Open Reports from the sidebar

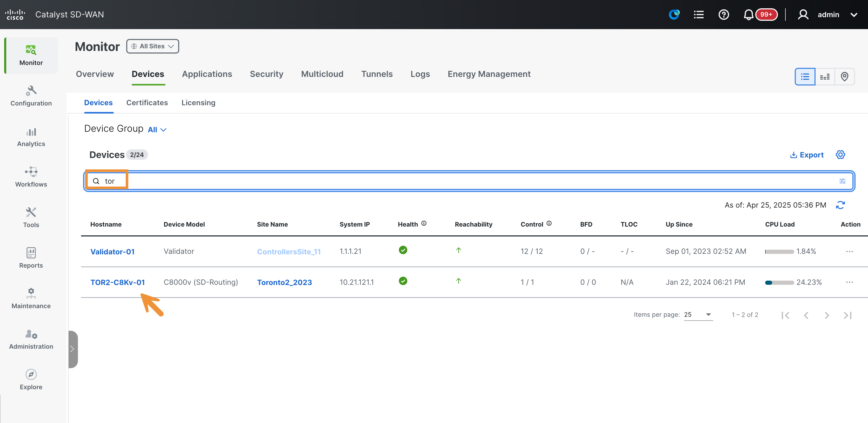[31, 258]
